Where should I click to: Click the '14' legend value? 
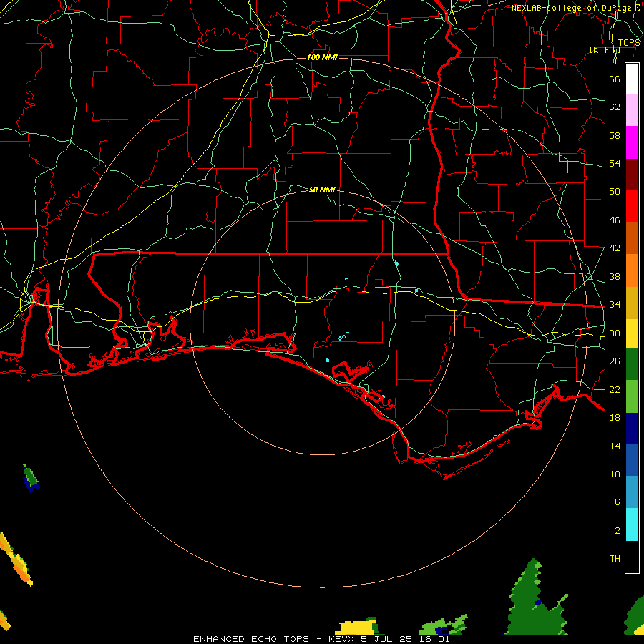(615, 446)
